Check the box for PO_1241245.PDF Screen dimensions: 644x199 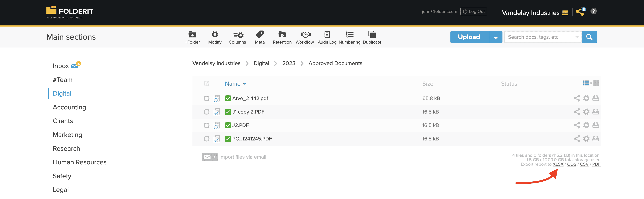pyautogui.click(x=206, y=139)
